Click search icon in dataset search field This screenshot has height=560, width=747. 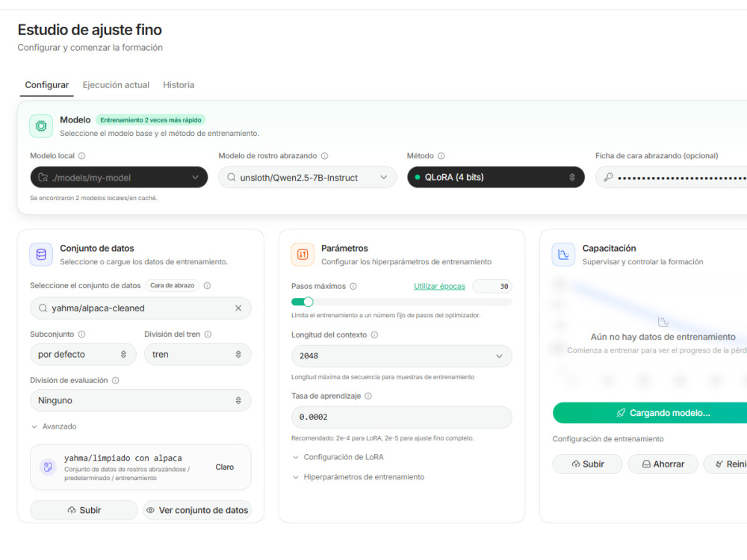[x=43, y=308]
